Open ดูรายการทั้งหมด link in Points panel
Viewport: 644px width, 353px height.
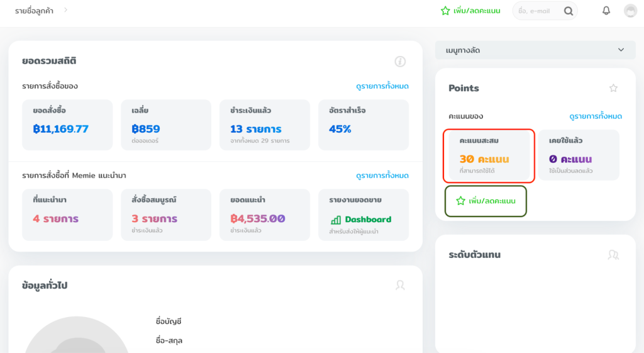[595, 116]
